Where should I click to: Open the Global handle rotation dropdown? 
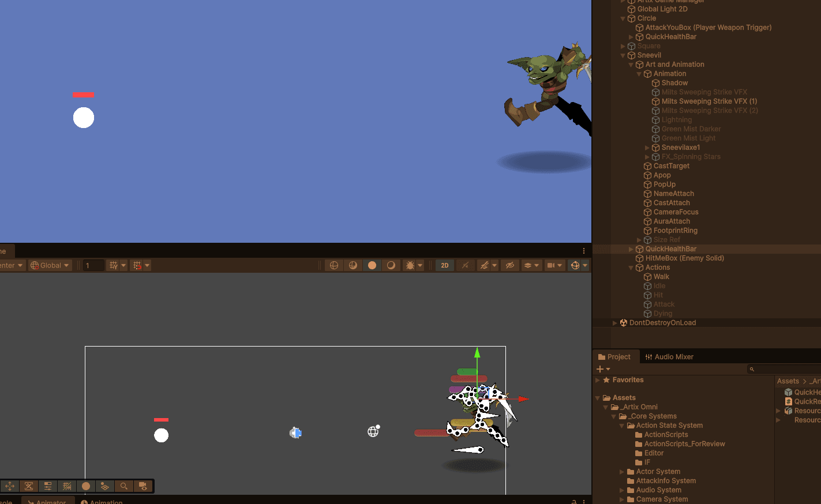tap(50, 265)
